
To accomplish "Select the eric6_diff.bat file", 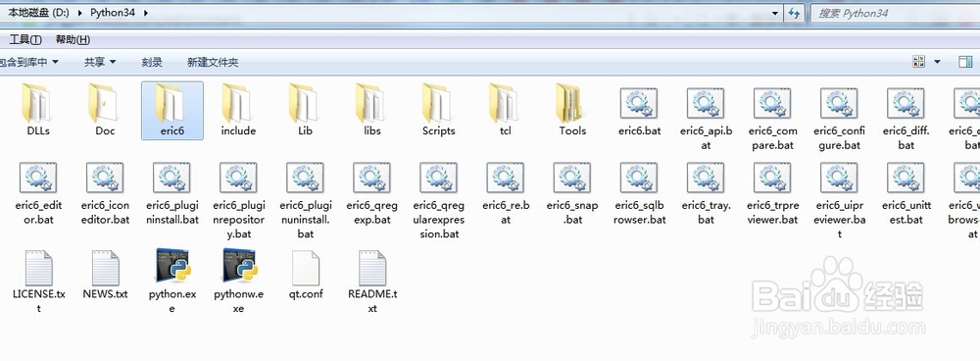I will [x=906, y=119].
